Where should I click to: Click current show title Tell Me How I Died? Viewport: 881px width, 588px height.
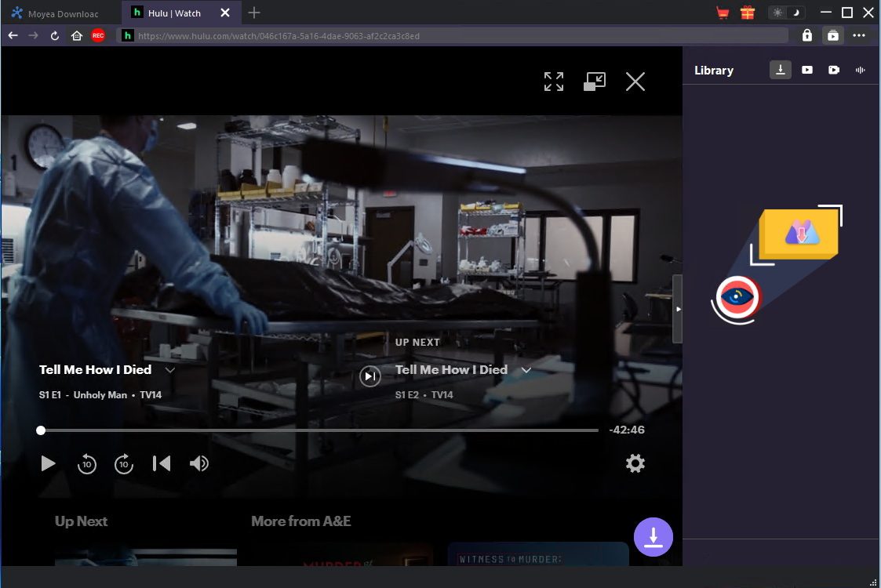(x=95, y=369)
